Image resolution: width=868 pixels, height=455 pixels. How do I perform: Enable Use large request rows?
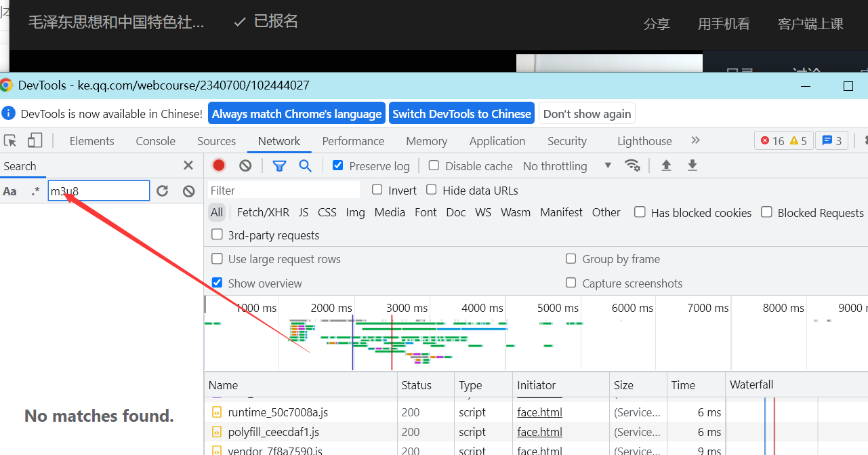[217, 258]
